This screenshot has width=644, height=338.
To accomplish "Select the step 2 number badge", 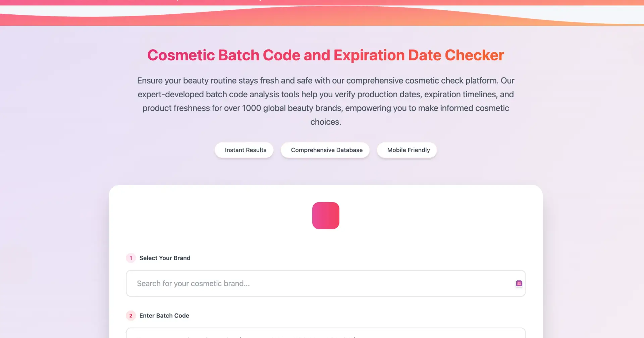I will click(x=131, y=316).
